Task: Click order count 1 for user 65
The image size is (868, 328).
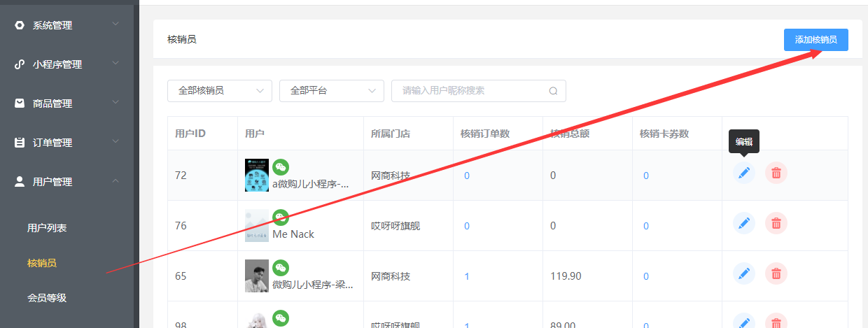Action: pos(467,276)
